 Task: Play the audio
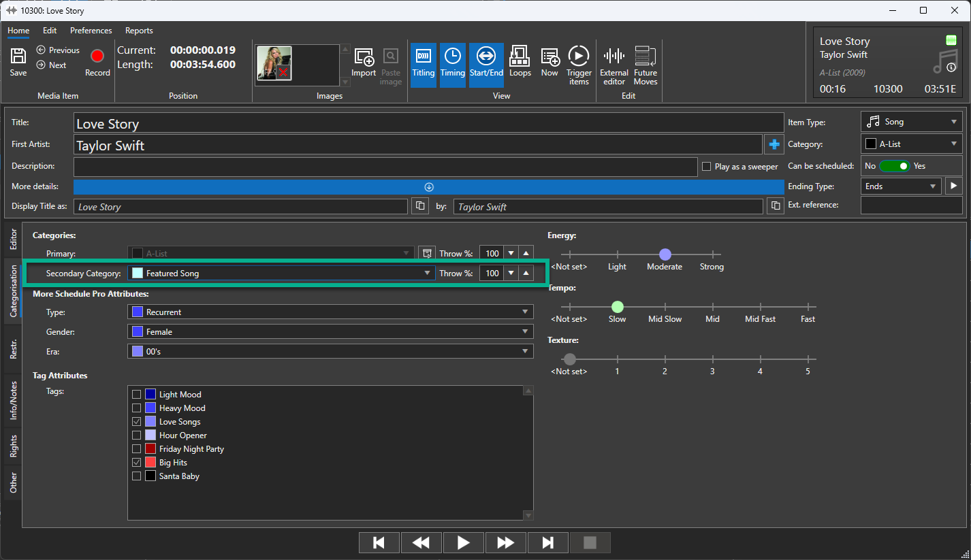coord(464,542)
